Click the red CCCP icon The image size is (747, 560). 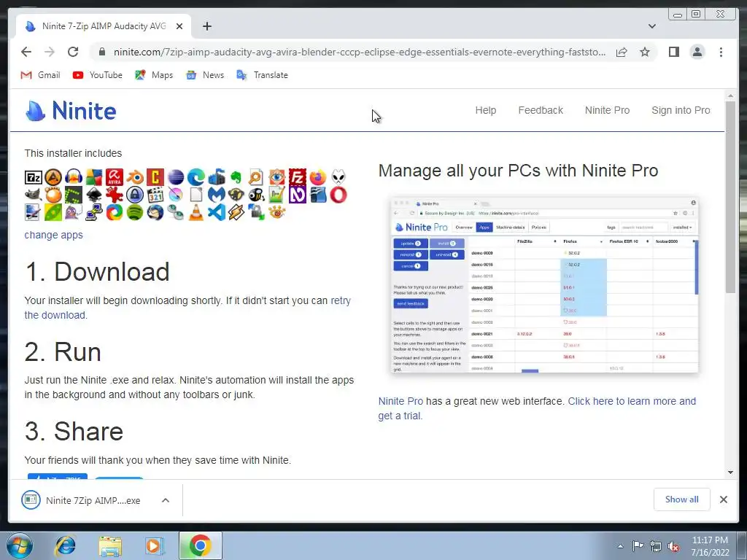point(155,178)
